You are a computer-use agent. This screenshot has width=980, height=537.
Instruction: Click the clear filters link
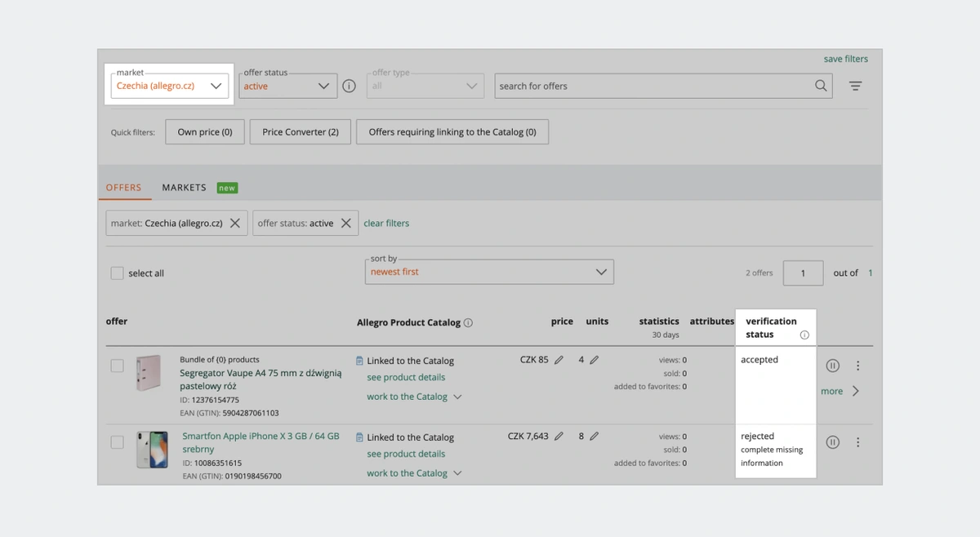pyautogui.click(x=386, y=223)
